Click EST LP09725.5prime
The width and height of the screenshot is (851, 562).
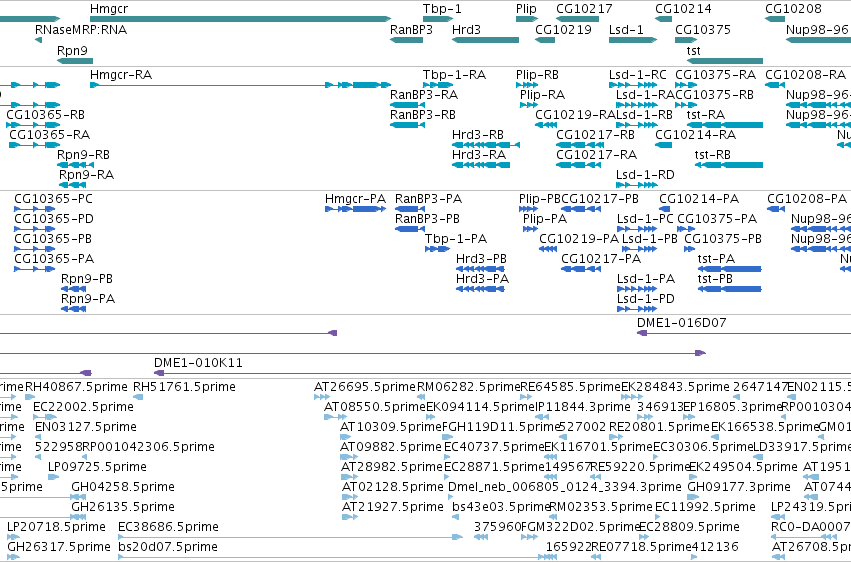53,477
